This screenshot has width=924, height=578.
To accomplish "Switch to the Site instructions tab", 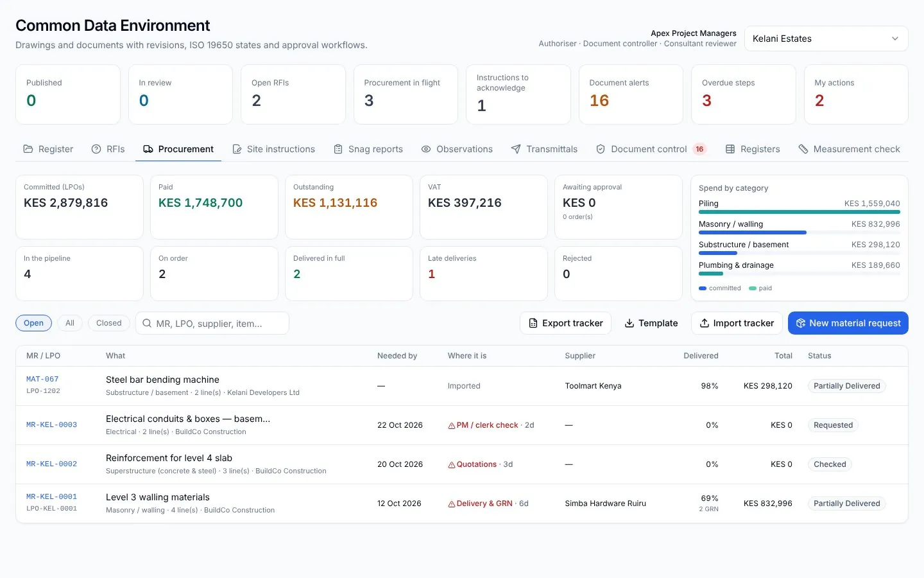I will [x=273, y=149].
